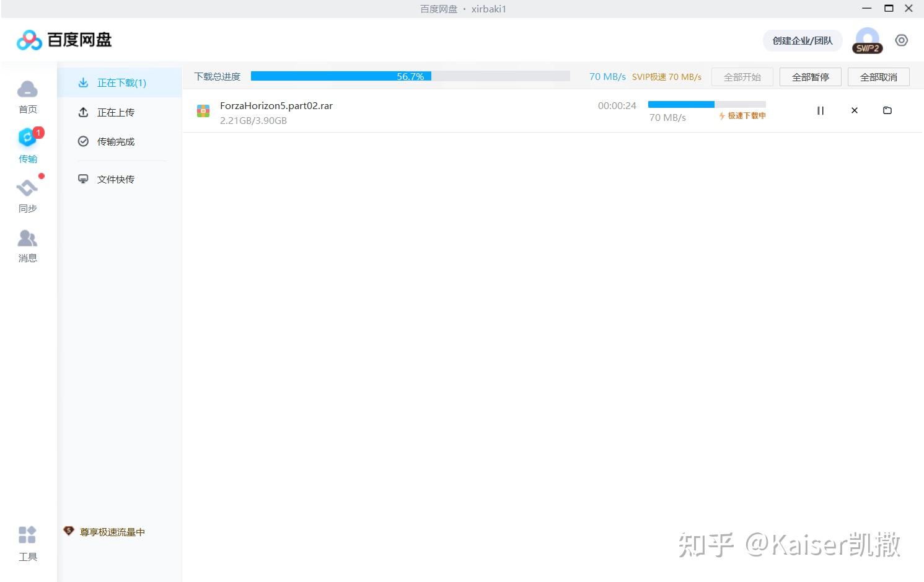Open the 首页 home section
Screen dimensions: 924x582
click(27, 97)
